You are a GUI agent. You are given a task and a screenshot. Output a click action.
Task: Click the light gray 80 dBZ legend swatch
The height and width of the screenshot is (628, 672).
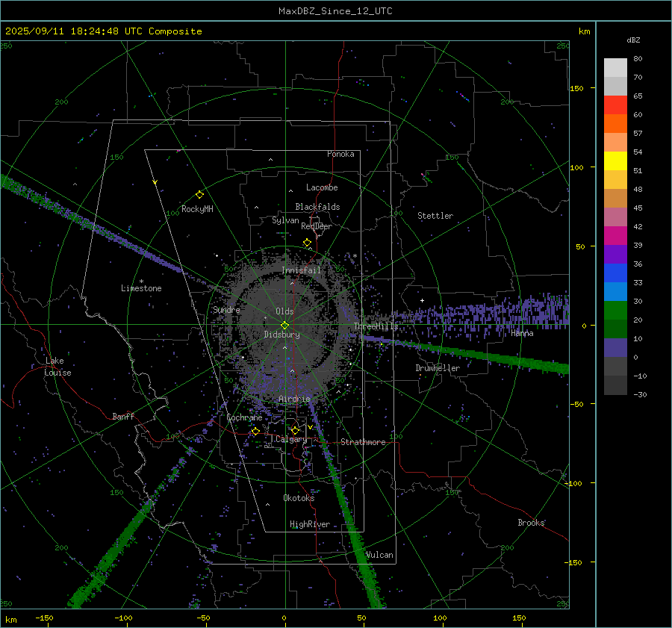click(615, 68)
